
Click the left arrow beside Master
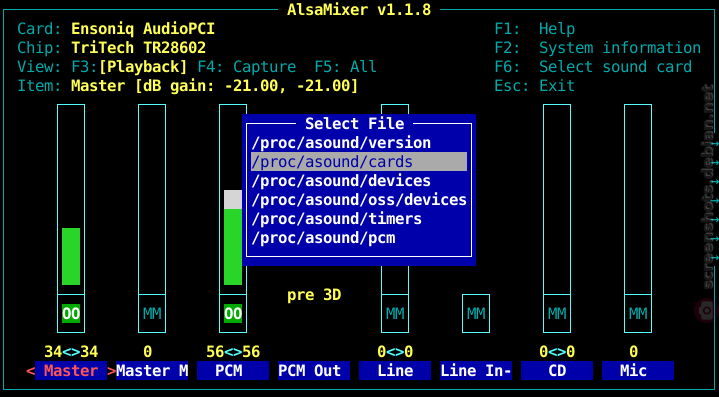click(31, 370)
